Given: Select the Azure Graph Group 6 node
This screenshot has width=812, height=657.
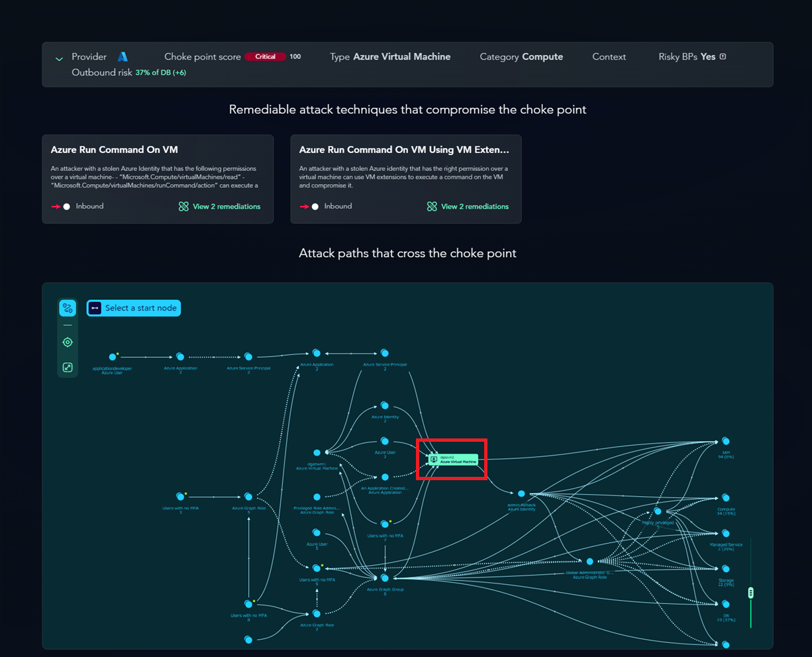Looking at the screenshot, I should [385, 578].
